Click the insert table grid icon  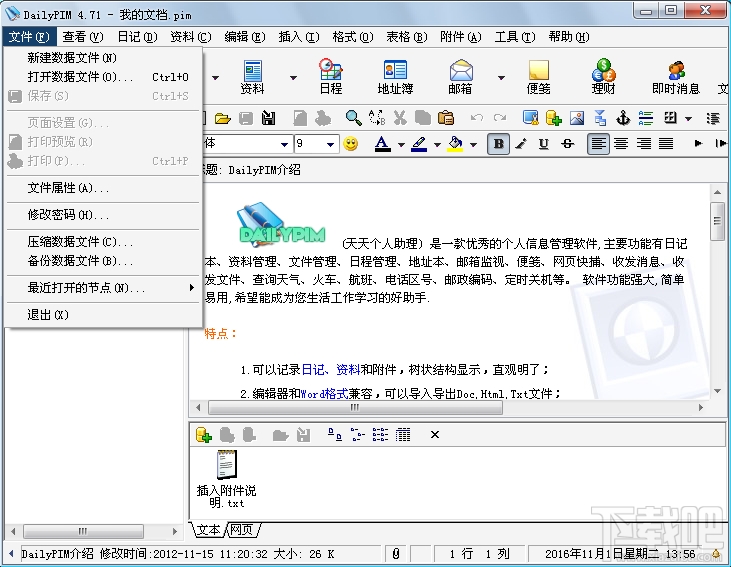pyautogui.click(x=670, y=118)
